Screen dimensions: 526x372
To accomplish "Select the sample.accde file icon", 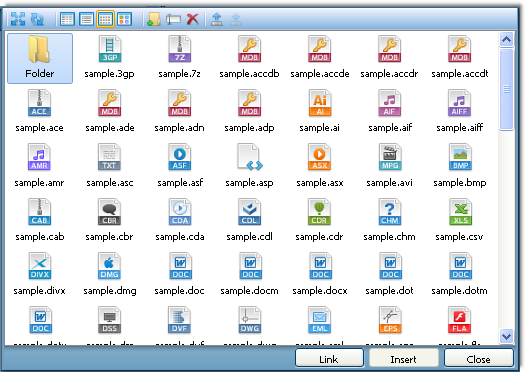I will coord(319,49).
